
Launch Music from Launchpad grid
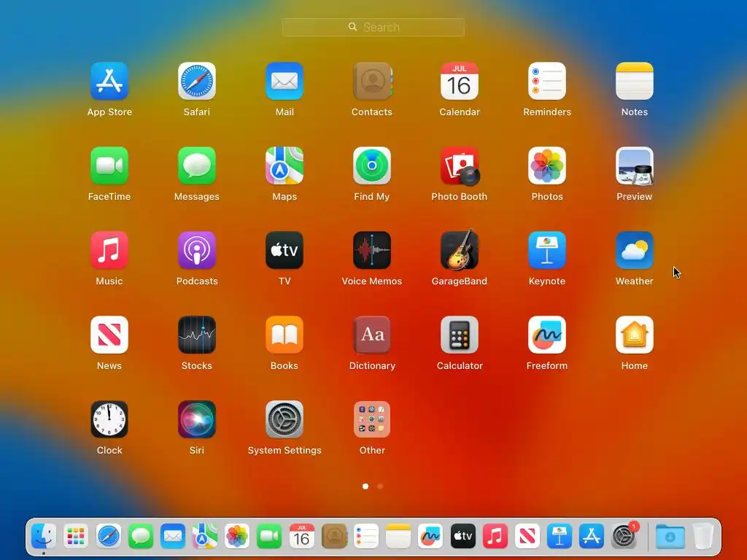pyautogui.click(x=109, y=250)
